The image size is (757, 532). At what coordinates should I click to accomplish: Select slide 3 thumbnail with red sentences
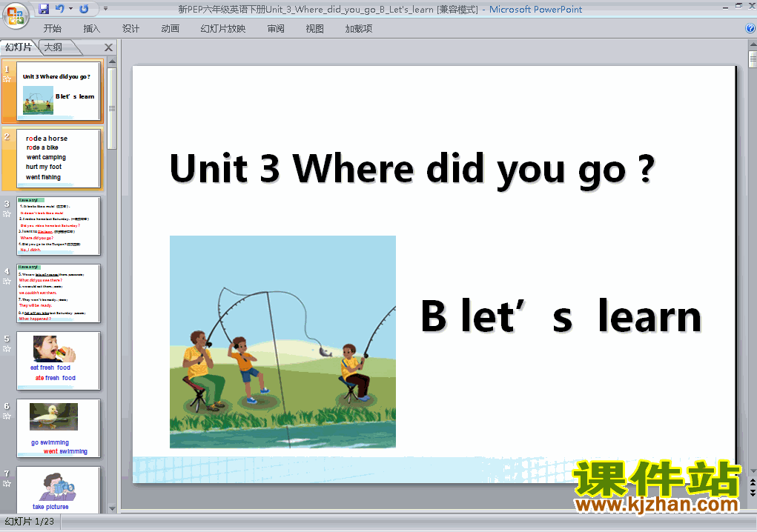point(58,226)
